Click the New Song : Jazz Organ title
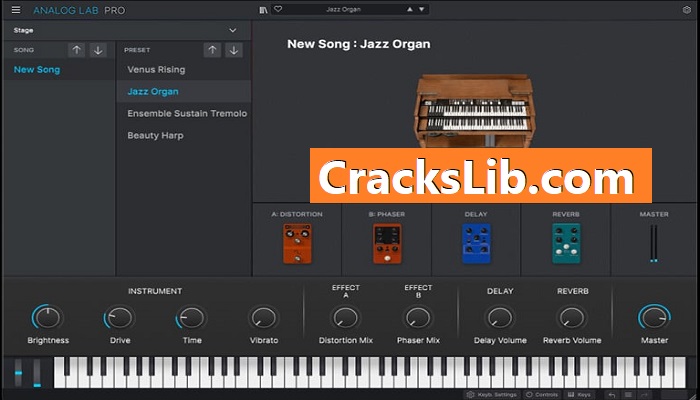Screen dimensions: 700x400 [x=359, y=44]
